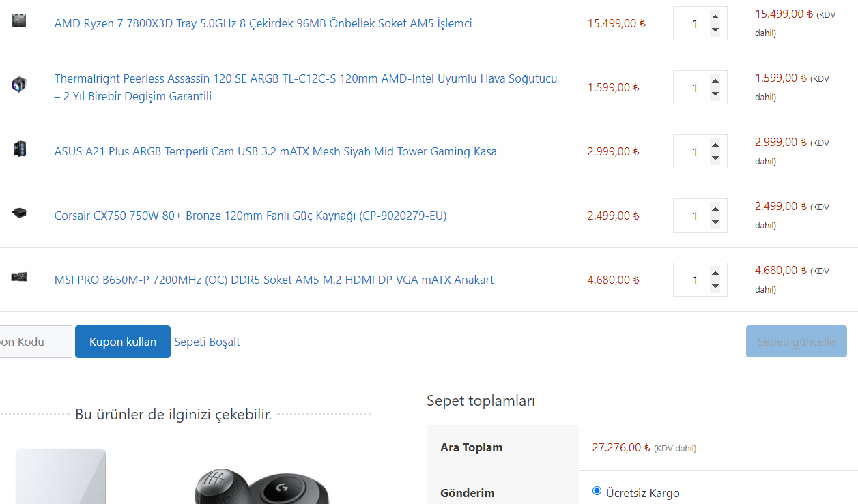Click the AMD Ryzen 7 7800X3D product thumbnail
Image resolution: width=858 pixels, height=504 pixels.
[x=19, y=20]
